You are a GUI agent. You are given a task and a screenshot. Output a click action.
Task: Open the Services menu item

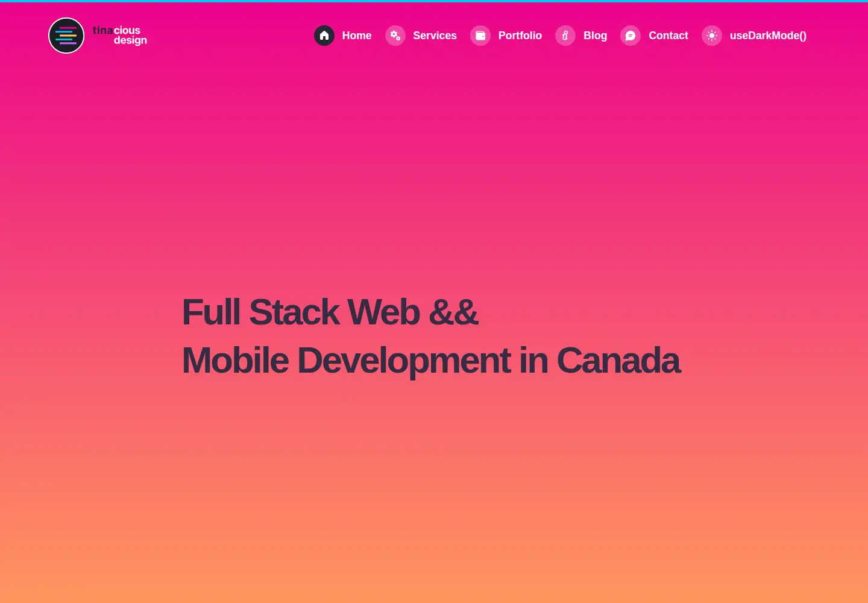click(435, 36)
